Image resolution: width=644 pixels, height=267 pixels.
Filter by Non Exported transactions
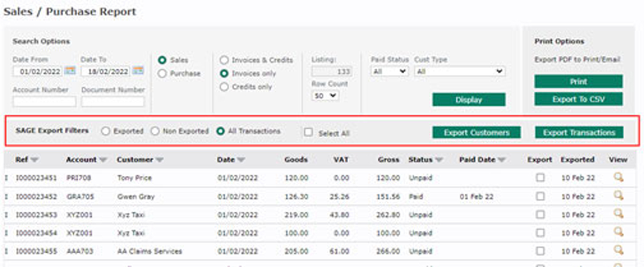[x=155, y=131]
